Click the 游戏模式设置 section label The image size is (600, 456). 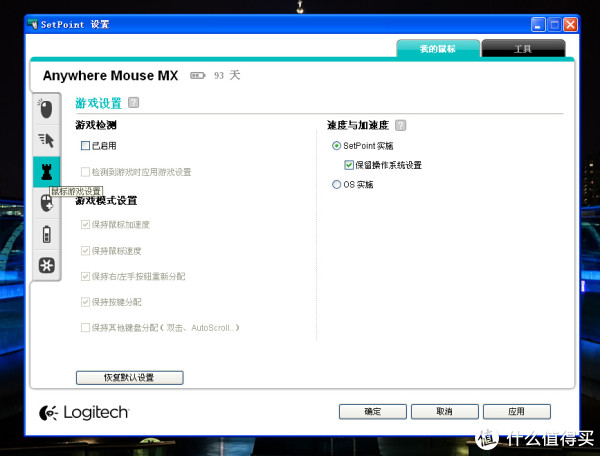tap(106, 200)
